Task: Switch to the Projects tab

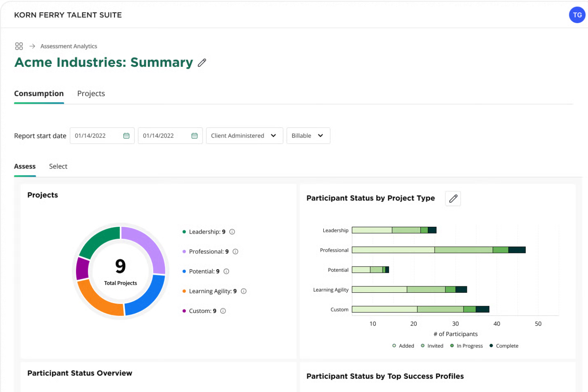Action: click(x=91, y=94)
